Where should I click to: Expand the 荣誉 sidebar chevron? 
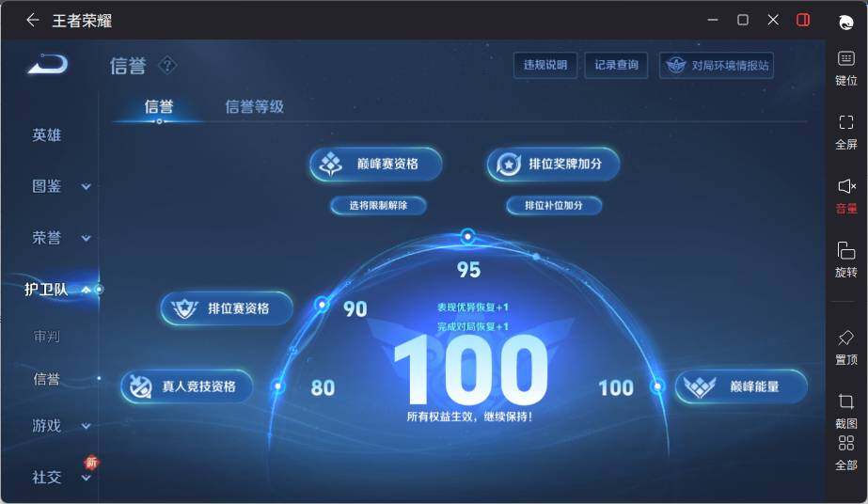86,238
